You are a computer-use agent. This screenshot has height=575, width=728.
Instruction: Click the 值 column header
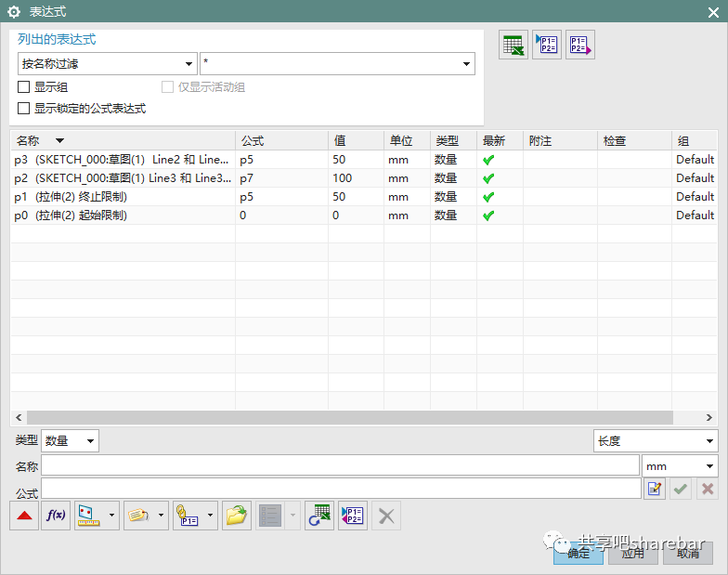point(357,141)
